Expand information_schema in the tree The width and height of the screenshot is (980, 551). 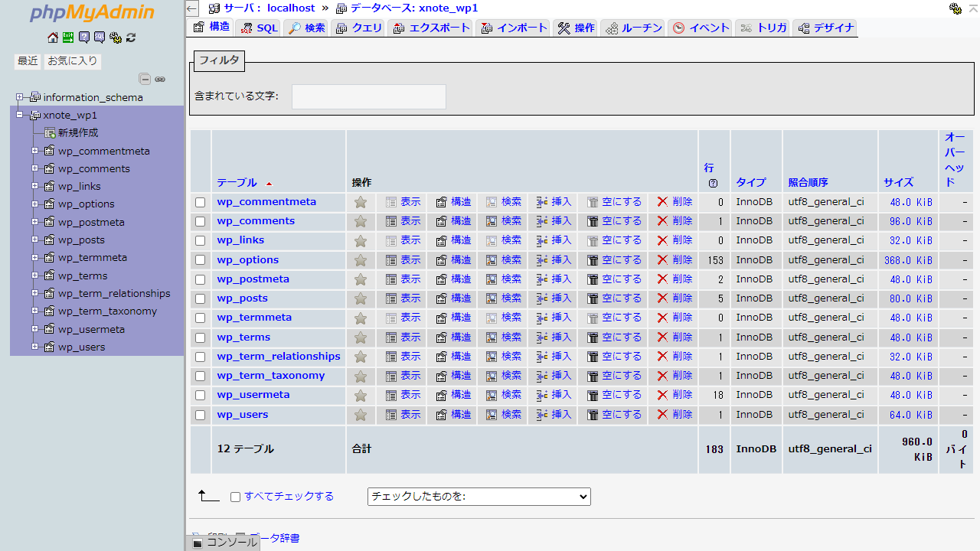[20, 97]
